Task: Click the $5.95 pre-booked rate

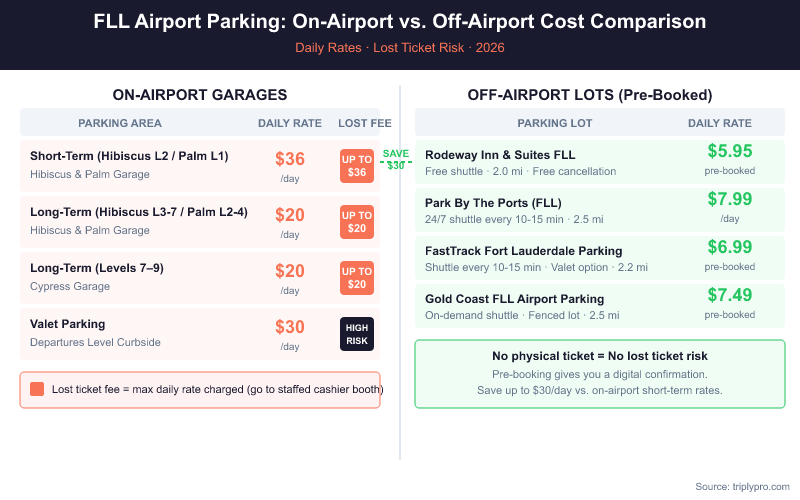Action: [729, 152]
